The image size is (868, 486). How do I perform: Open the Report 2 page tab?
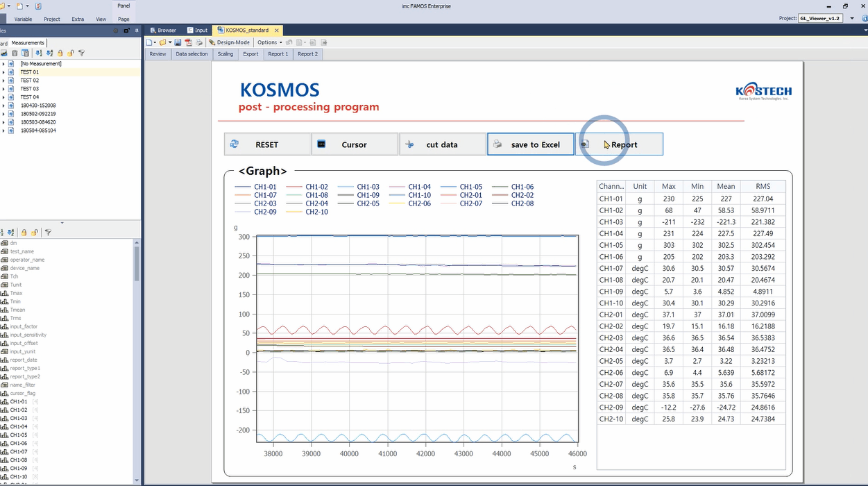(x=307, y=54)
